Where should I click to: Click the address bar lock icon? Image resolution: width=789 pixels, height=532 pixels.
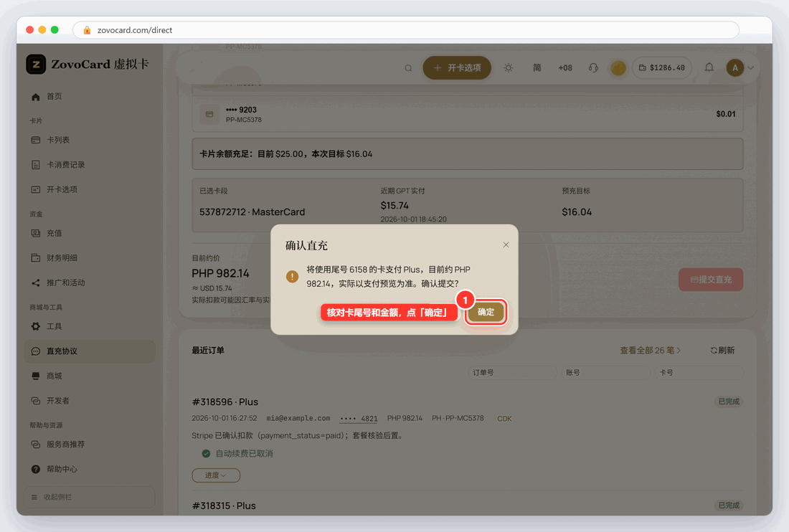point(87,30)
